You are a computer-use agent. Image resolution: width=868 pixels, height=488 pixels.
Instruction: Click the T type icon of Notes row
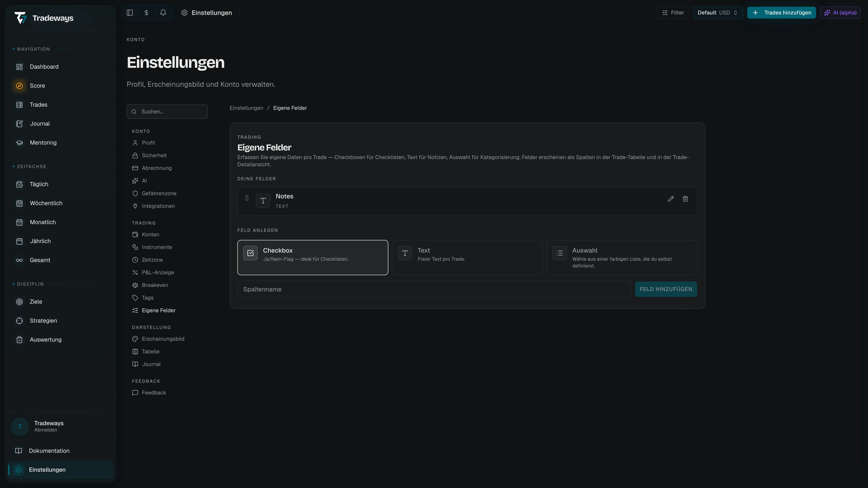(x=263, y=201)
